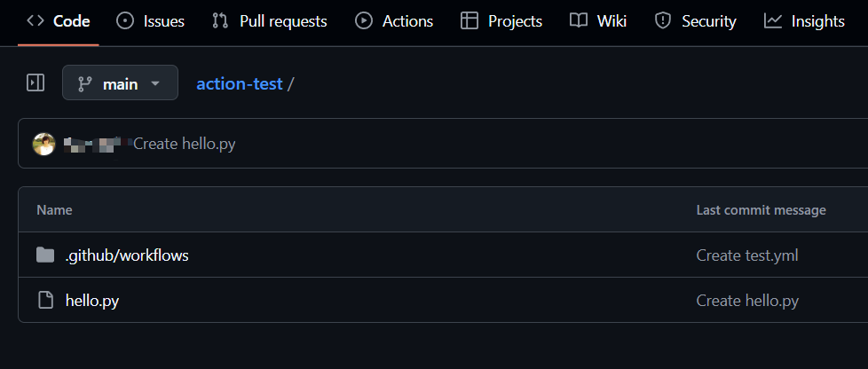Click the Actions play icon
This screenshot has width=868, height=369.
pos(364,21)
